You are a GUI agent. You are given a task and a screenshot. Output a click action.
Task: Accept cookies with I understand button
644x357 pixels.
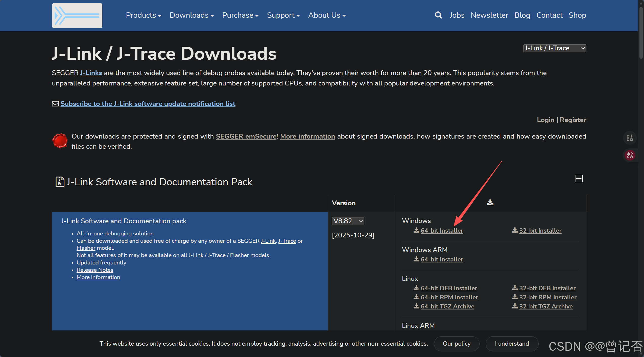(512, 344)
